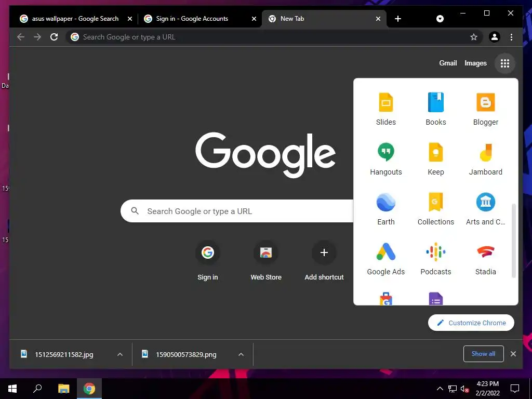Close the New Tab tab
Screen dimensions: 532x399
[378, 19]
